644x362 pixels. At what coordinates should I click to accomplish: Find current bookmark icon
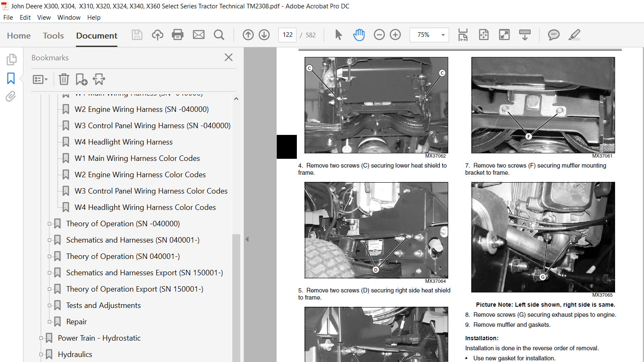[x=99, y=79]
